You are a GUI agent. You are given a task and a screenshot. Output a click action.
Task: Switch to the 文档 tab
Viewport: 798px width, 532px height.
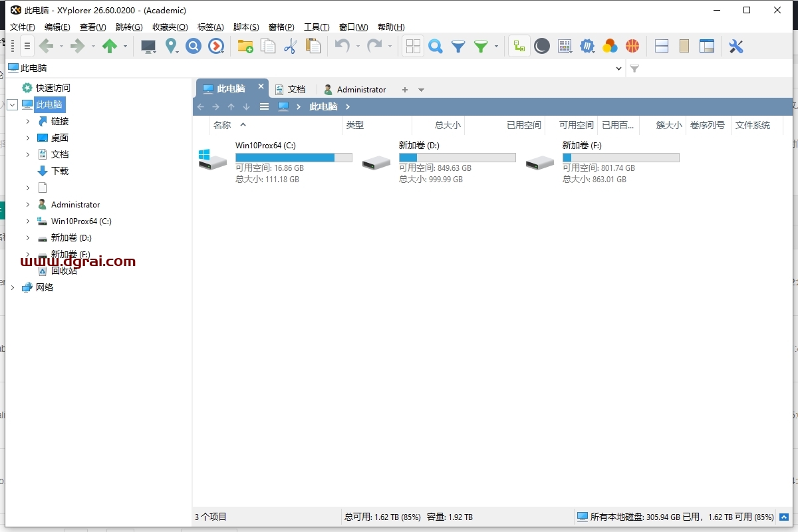pos(290,89)
